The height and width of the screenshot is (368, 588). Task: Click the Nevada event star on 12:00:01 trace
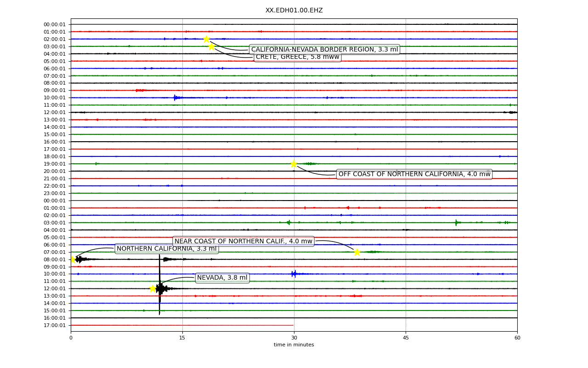pos(153,288)
